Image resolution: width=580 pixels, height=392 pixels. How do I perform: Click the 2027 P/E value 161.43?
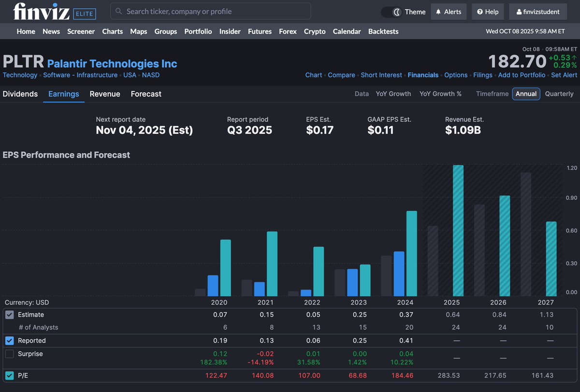542,376
